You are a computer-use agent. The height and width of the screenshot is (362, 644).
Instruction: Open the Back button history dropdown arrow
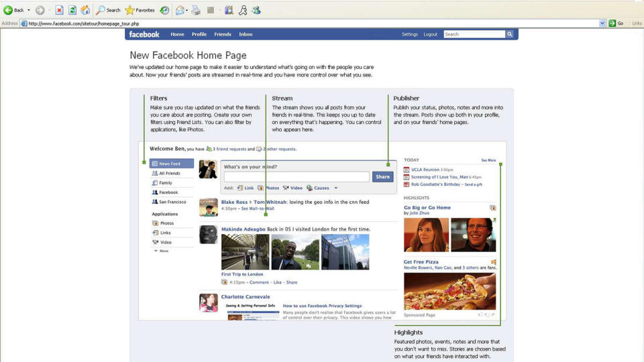click(29, 10)
